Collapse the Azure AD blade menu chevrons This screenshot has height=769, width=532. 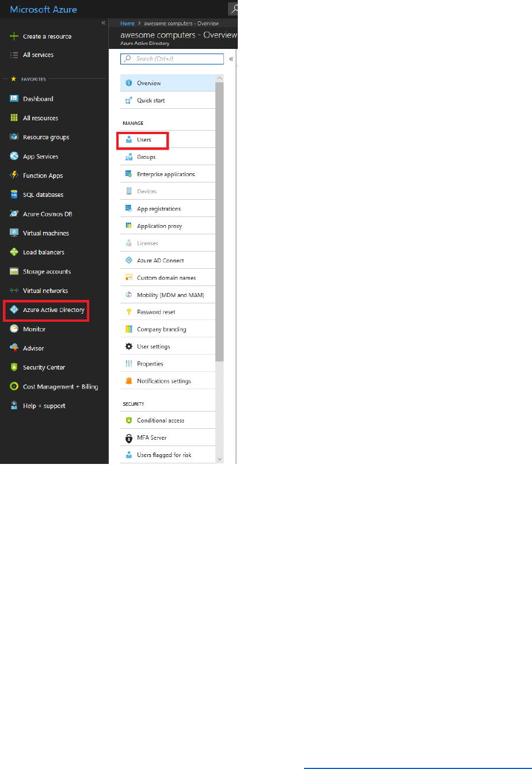pos(231,59)
